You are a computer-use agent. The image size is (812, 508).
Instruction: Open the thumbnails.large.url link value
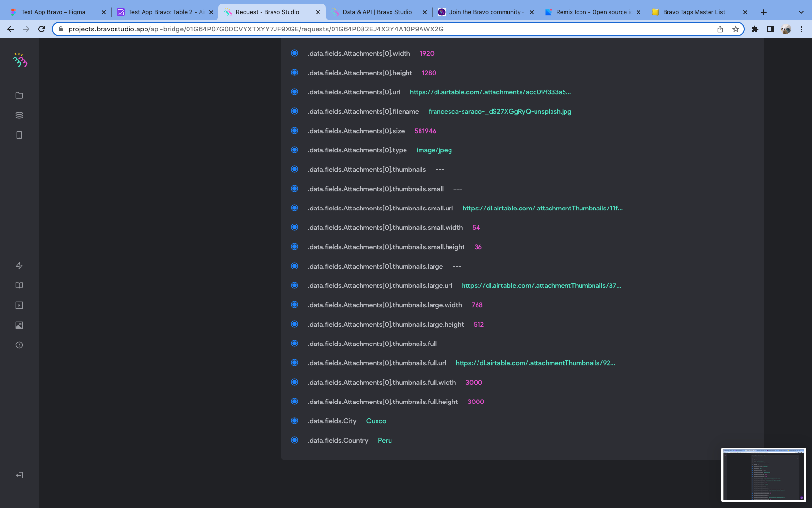coord(541,285)
